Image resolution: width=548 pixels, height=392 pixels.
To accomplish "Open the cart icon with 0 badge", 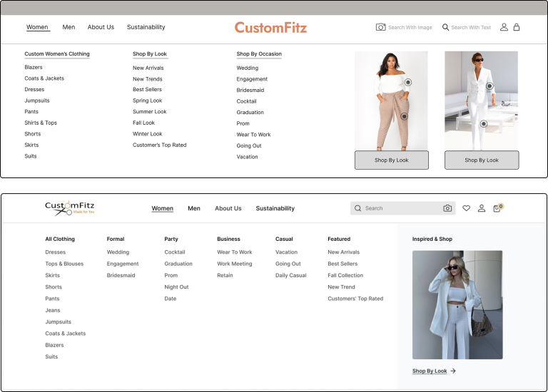I will click(x=498, y=207).
